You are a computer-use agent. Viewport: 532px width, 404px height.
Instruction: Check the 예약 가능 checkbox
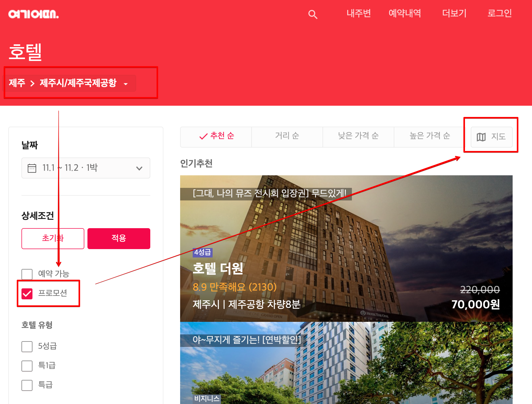pyautogui.click(x=27, y=274)
